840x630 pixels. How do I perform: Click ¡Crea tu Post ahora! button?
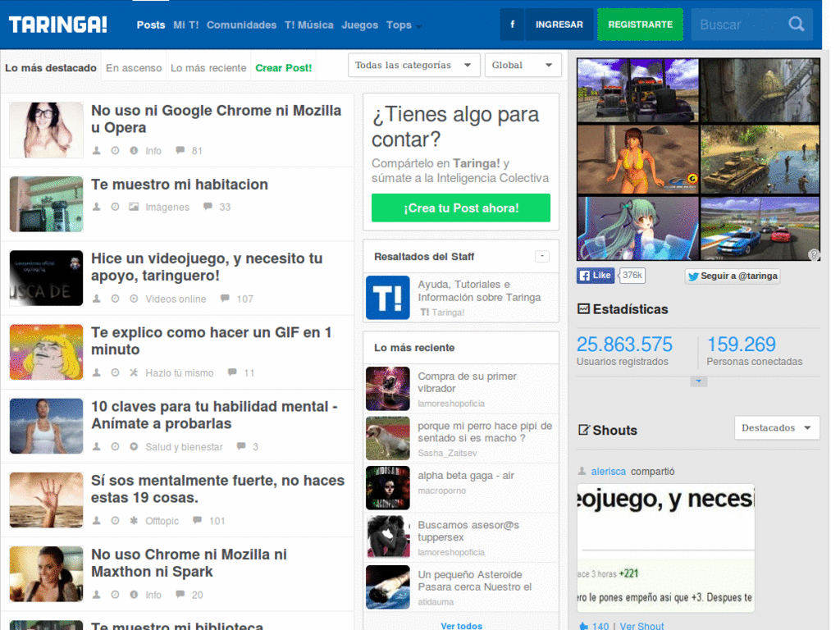[x=461, y=208]
